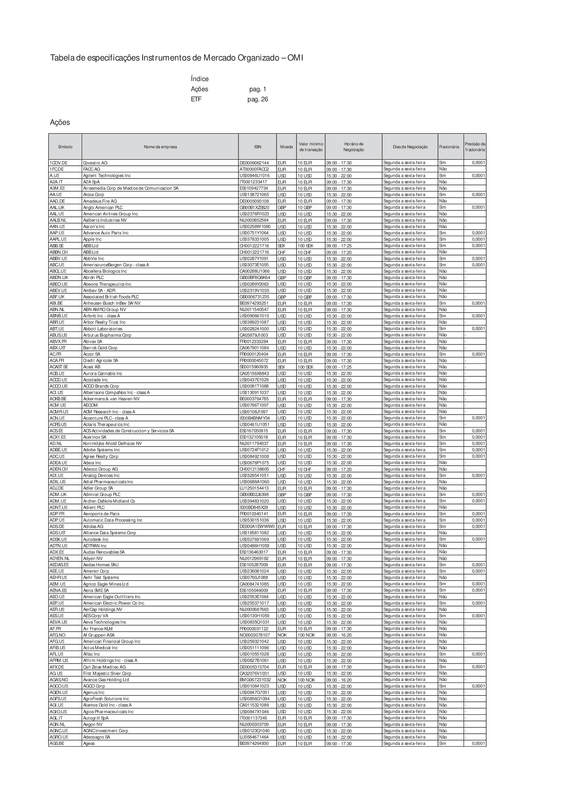Click the 'Ações' index entry above ETF
The height and width of the screenshot is (800, 566).
tap(199, 89)
